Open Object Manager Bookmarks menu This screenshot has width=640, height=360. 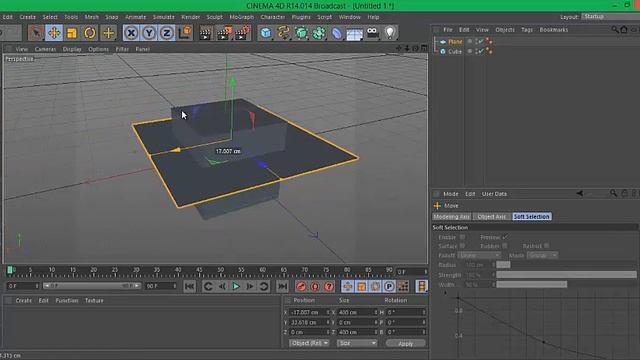point(553,30)
